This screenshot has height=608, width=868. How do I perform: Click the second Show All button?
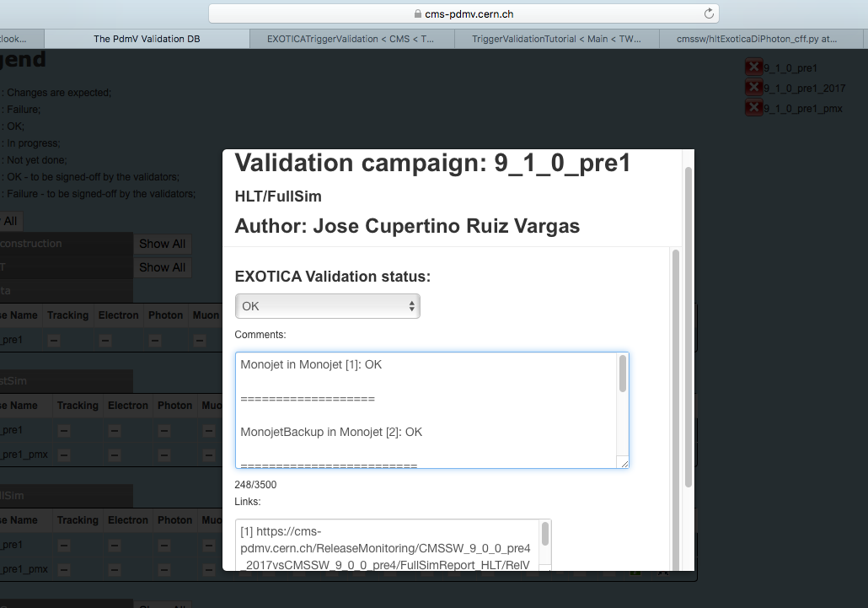tap(162, 267)
